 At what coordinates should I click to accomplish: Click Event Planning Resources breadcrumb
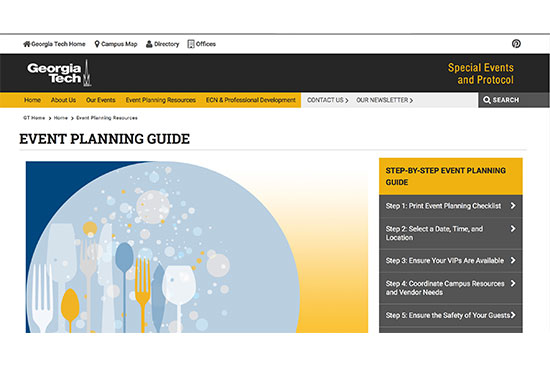click(107, 118)
